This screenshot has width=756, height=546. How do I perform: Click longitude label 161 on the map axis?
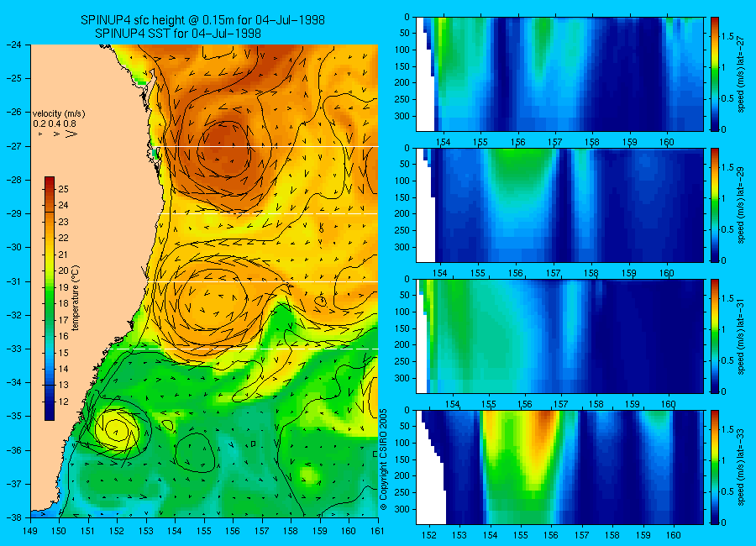click(377, 531)
